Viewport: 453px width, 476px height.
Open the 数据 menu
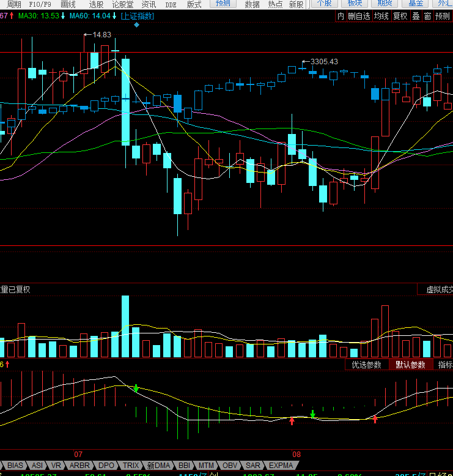pos(252,4)
